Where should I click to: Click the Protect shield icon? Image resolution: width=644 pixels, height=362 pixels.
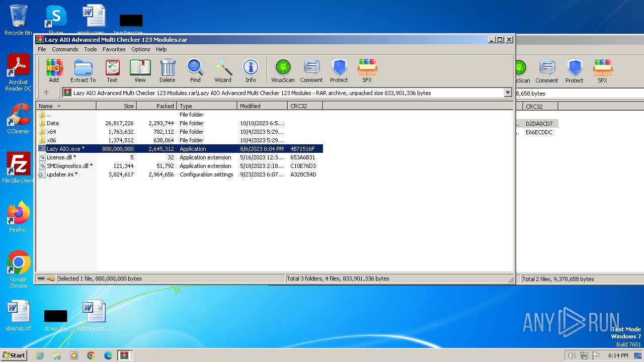339,71
